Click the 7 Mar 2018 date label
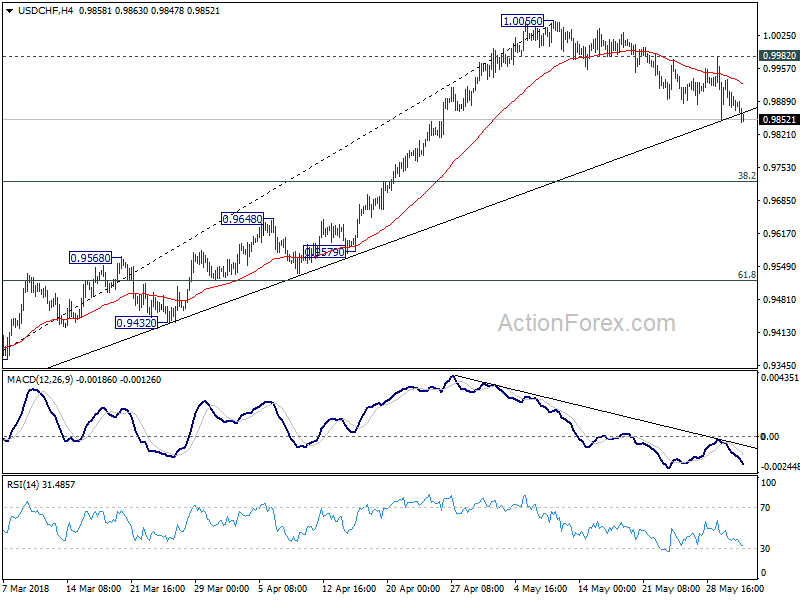The height and width of the screenshot is (600, 800). click(26, 588)
